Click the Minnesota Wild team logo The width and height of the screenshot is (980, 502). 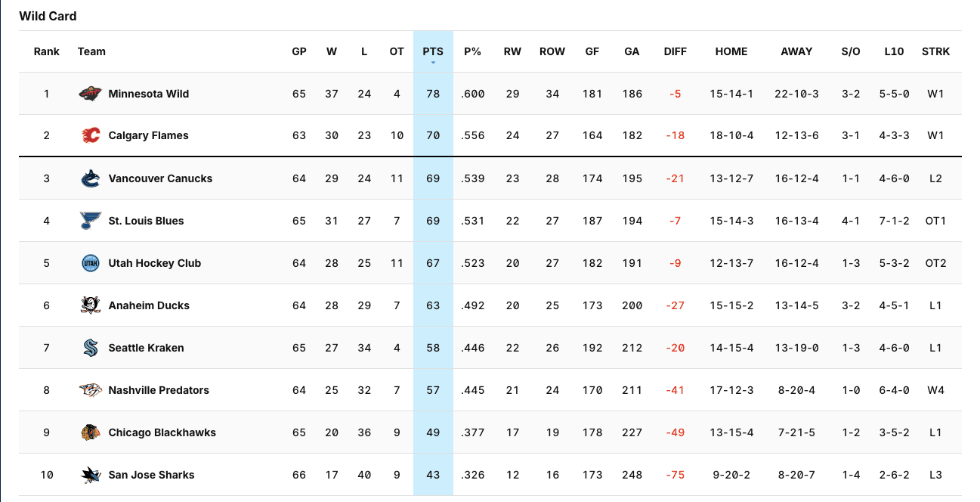(x=90, y=94)
